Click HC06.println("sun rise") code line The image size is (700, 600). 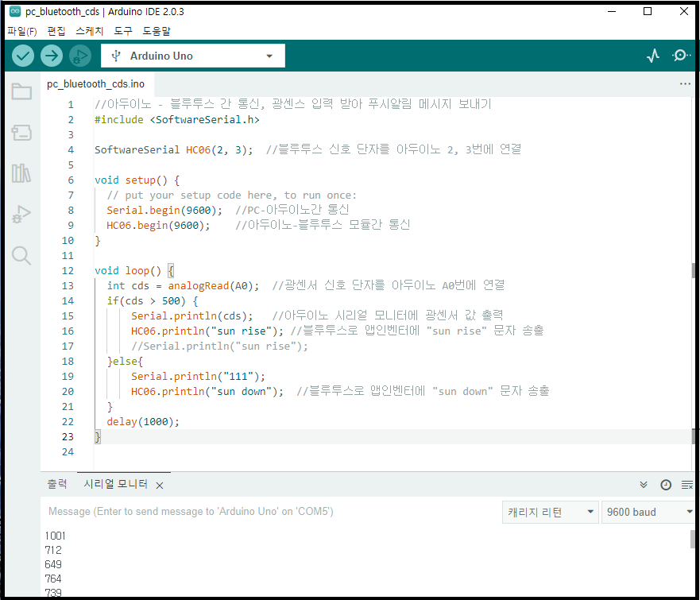click(x=207, y=331)
